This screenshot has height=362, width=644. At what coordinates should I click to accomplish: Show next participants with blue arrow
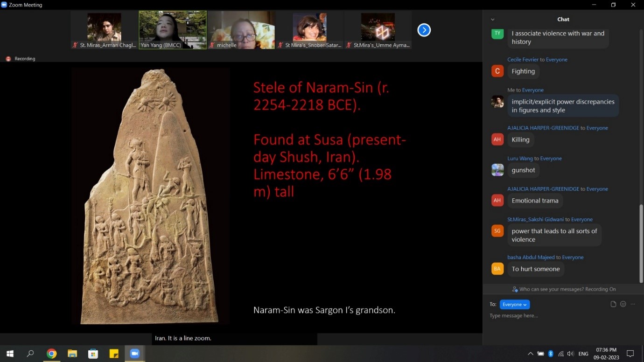[424, 30]
